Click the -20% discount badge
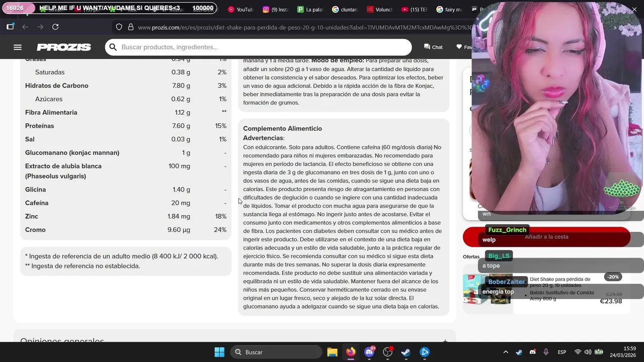Image resolution: width=644 pixels, height=362 pixels. tap(613, 277)
